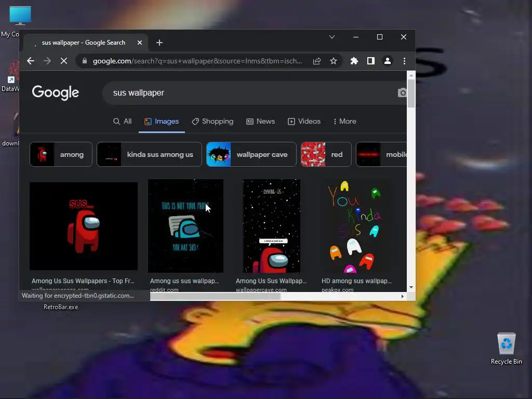Image resolution: width=532 pixels, height=399 pixels.
Task: Open Among Us Sus Wallpapers - Top Fr... link
Action: (x=83, y=281)
